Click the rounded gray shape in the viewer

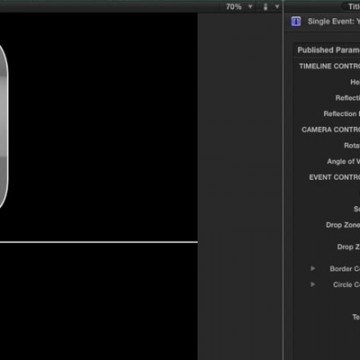3,127
